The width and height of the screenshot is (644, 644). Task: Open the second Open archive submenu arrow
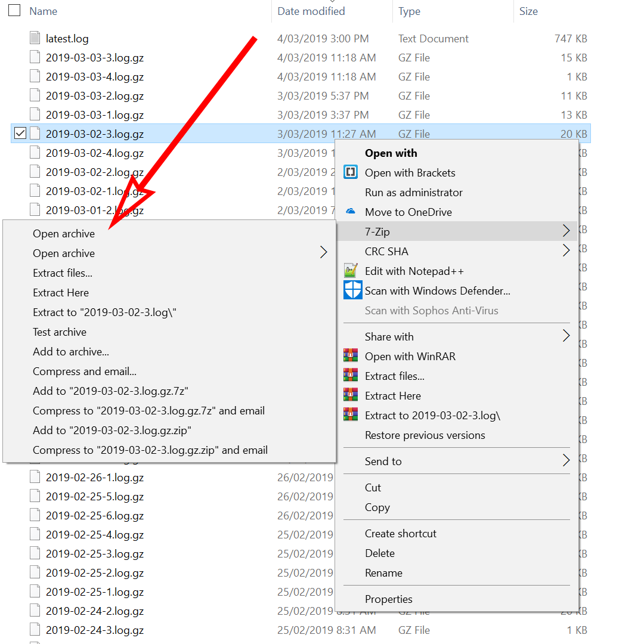tap(323, 252)
